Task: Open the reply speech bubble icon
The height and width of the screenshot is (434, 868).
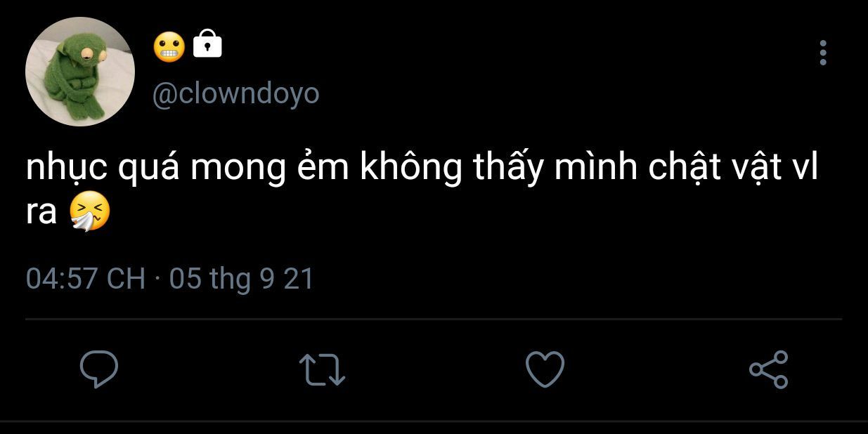Action: coord(98,369)
